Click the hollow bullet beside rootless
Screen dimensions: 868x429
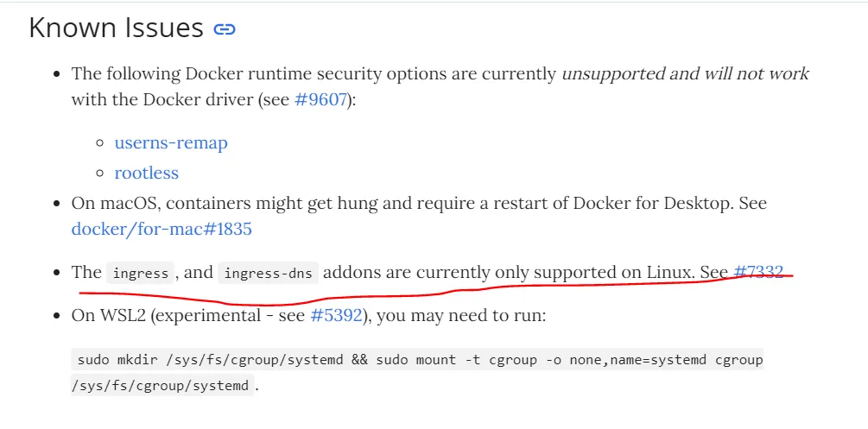point(100,173)
